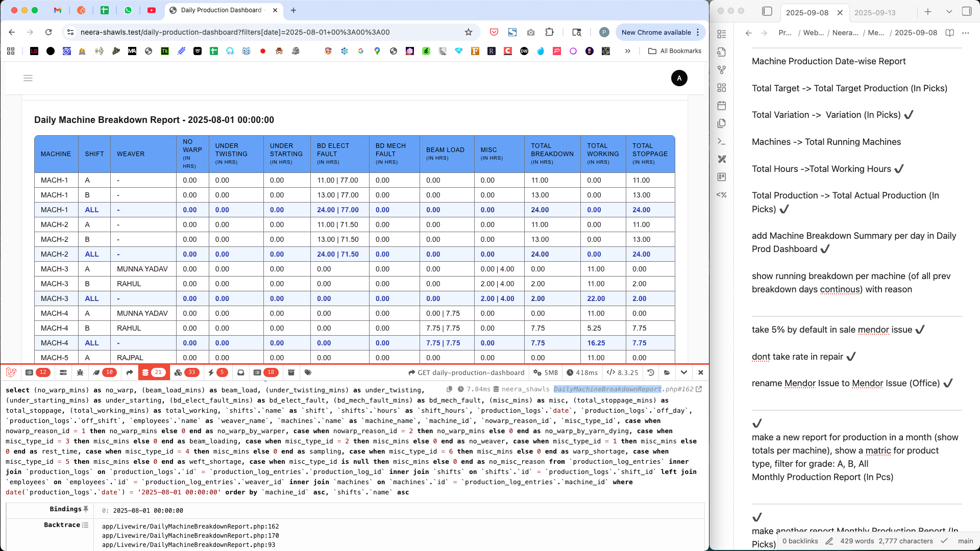Click New Chrome available button

point(656,32)
